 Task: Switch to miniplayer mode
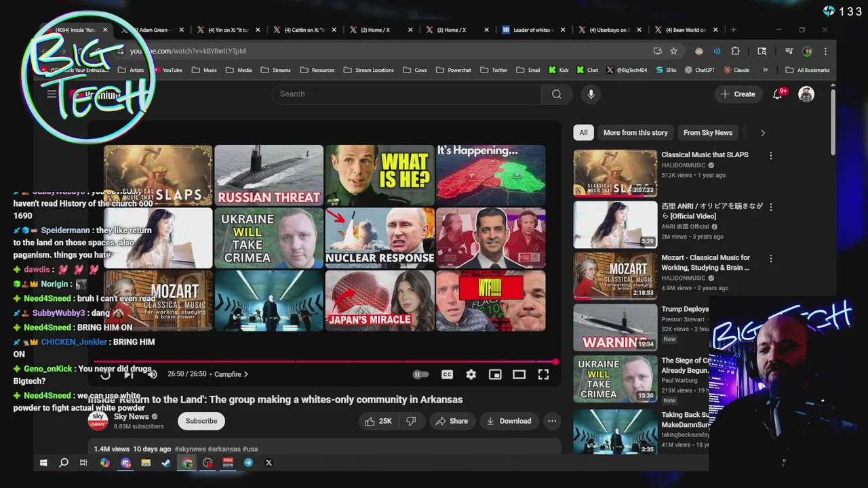(495, 374)
